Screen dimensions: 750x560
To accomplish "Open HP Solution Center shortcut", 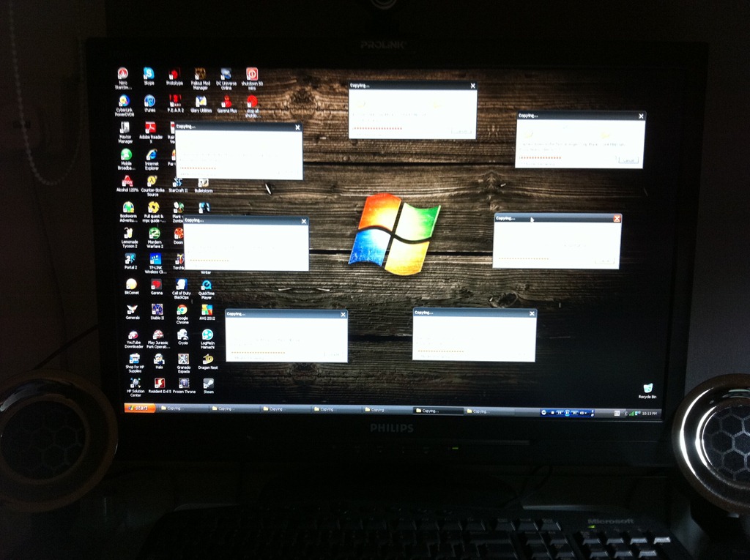I will coord(135,387).
